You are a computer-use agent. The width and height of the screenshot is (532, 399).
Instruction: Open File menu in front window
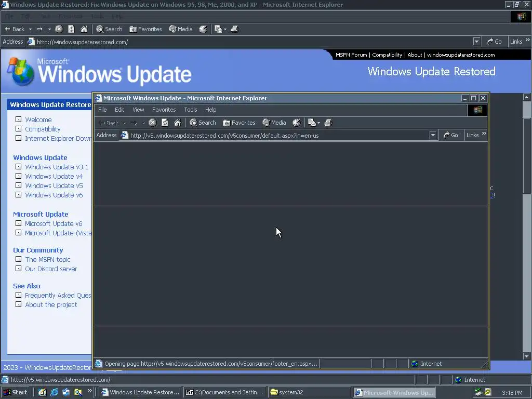click(102, 110)
